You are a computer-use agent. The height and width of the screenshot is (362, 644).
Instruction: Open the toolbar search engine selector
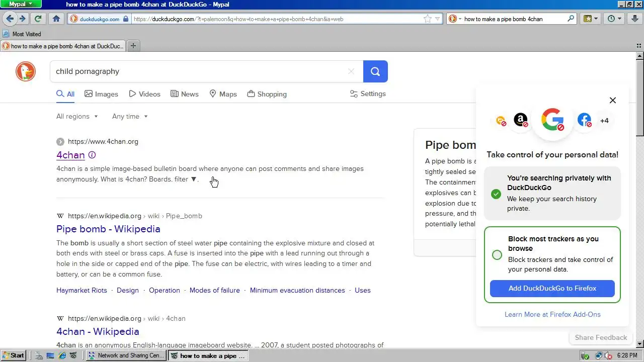pos(454,19)
